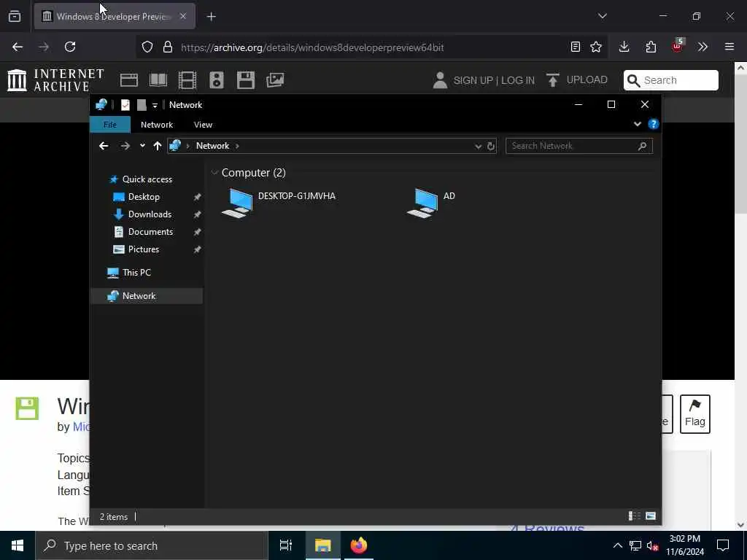Viewport: 747px width, 560px height.
Task: Open This PC in navigation pane
Action: tap(136, 273)
